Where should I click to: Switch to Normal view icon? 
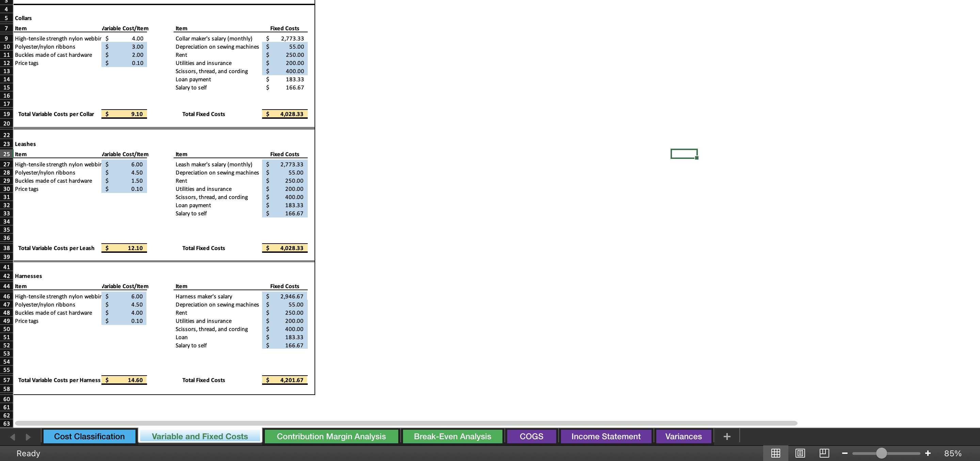[775, 453]
